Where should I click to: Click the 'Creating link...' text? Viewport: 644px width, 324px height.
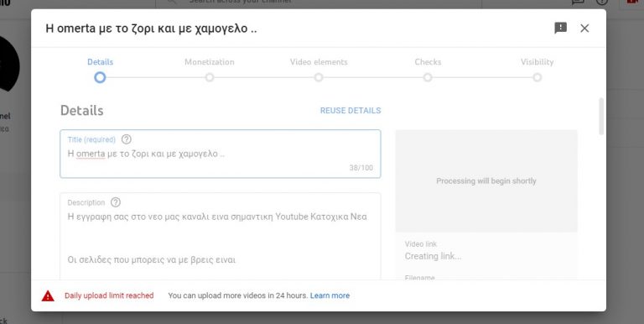pos(433,256)
